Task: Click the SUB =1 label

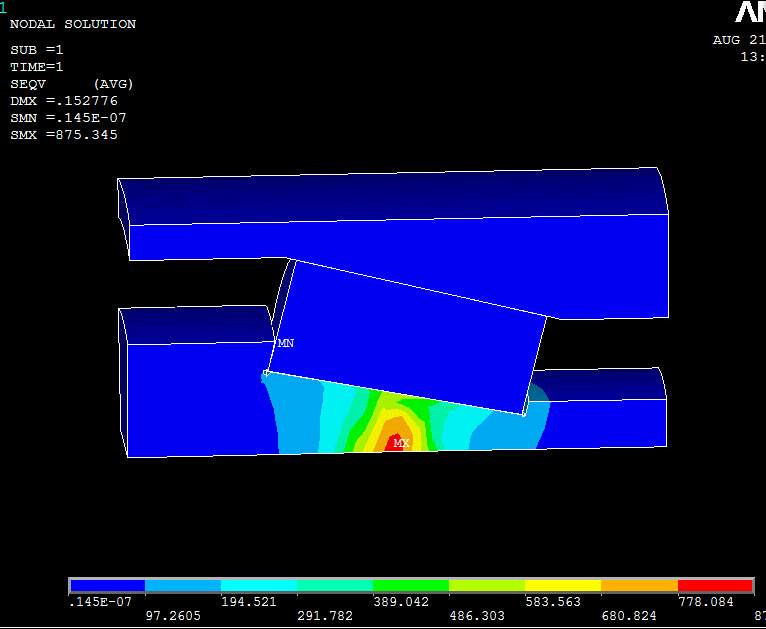Action: point(37,50)
